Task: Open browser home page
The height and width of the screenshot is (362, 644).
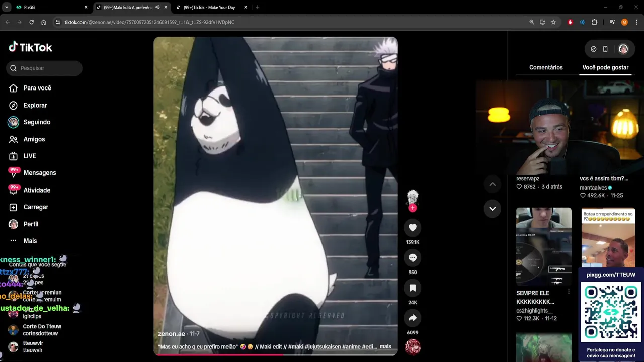Action: pos(43,22)
